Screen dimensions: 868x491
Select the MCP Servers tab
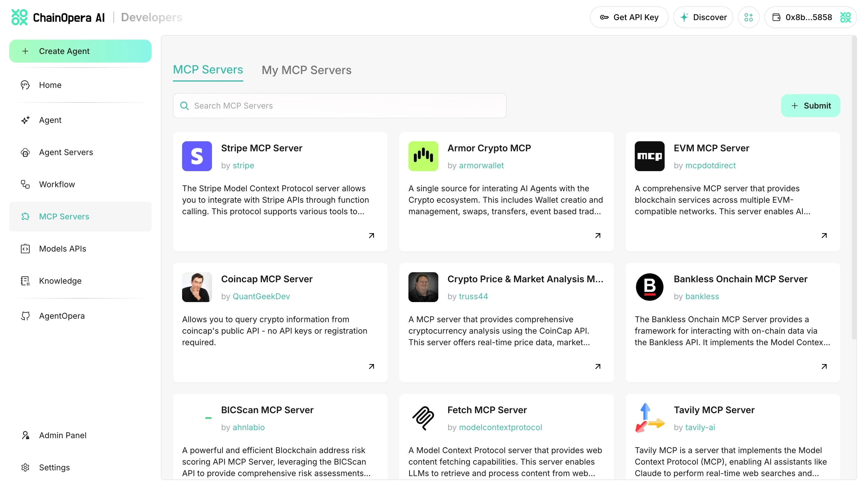pos(208,70)
